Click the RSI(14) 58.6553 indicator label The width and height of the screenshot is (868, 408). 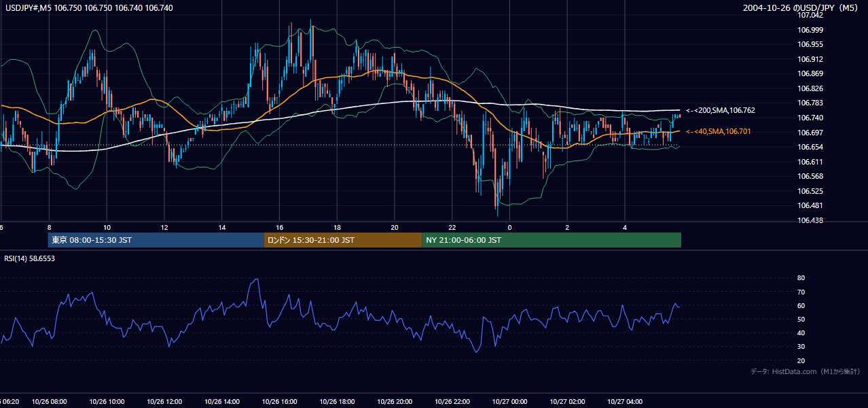[30, 258]
